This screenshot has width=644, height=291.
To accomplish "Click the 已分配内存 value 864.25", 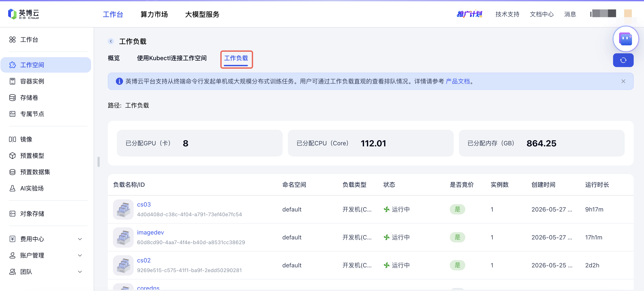I will (541, 143).
